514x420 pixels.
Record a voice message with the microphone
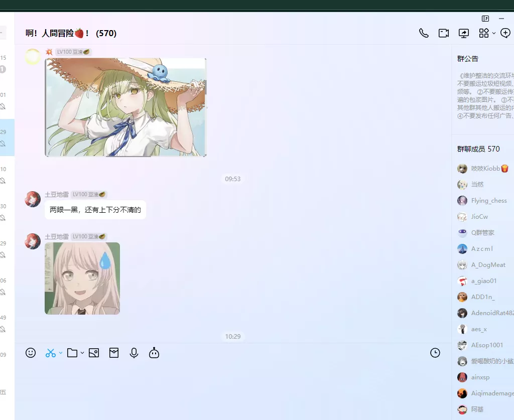click(x=134, y=353)
